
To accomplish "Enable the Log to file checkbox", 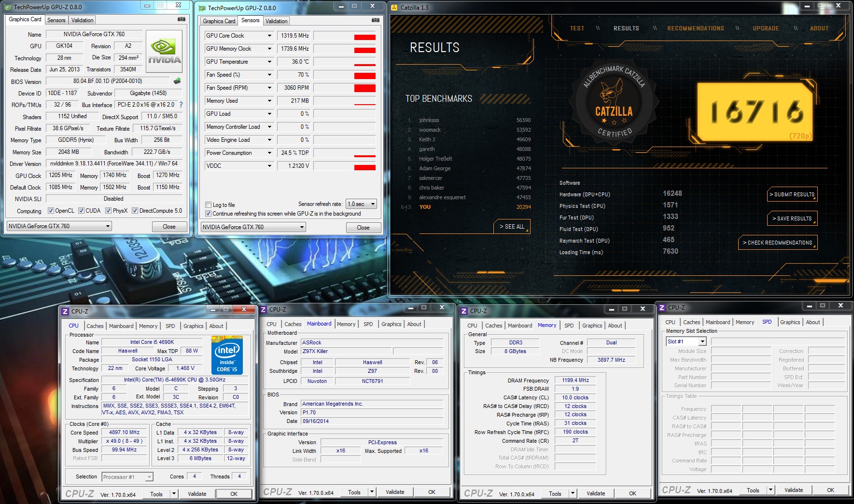I will (208, 205).
